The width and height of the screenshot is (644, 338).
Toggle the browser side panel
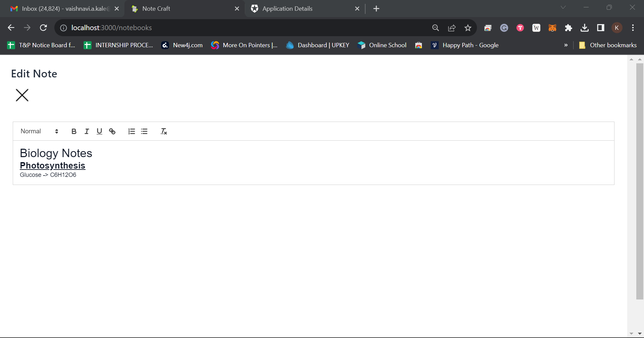coord(601,28)
